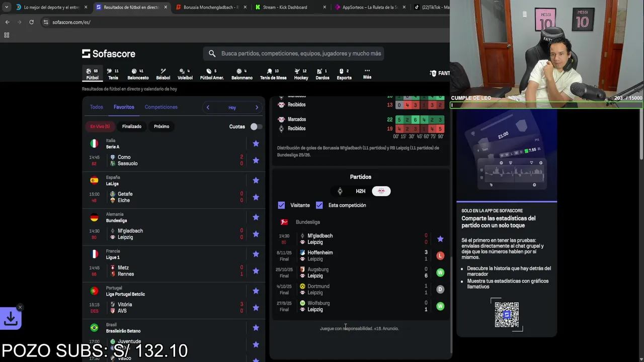
Task: Open the Hoy date picker
Action: click(232, 108)
